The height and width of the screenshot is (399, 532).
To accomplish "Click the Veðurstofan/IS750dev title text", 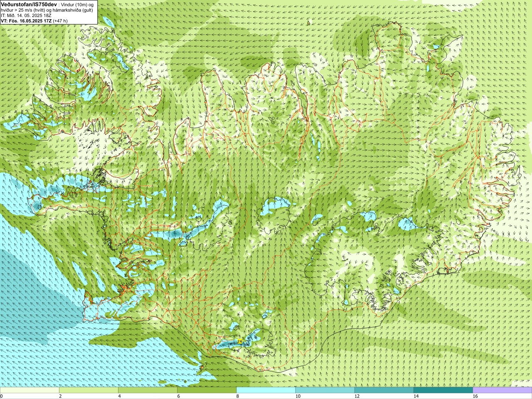I will coord(29,4).
